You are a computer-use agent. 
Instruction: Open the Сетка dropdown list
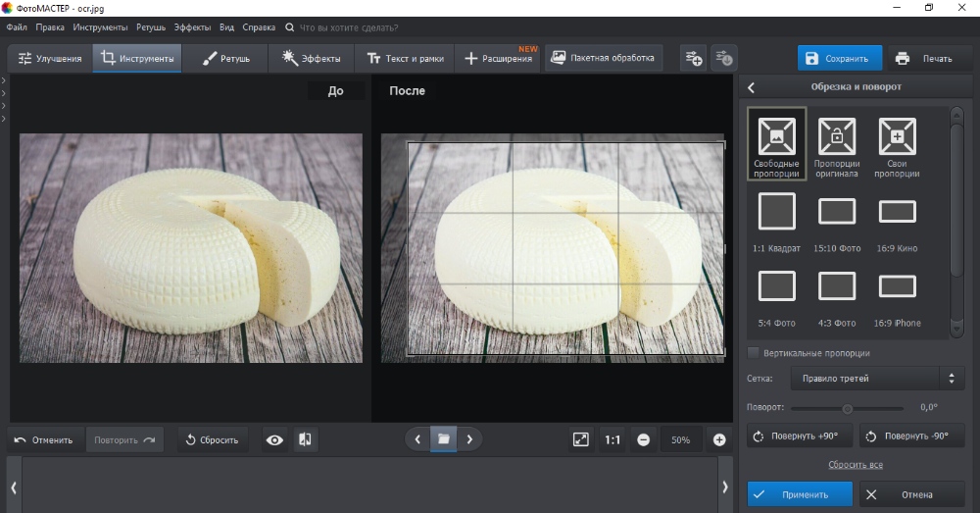pyautogui.click(x=863, y=378)
